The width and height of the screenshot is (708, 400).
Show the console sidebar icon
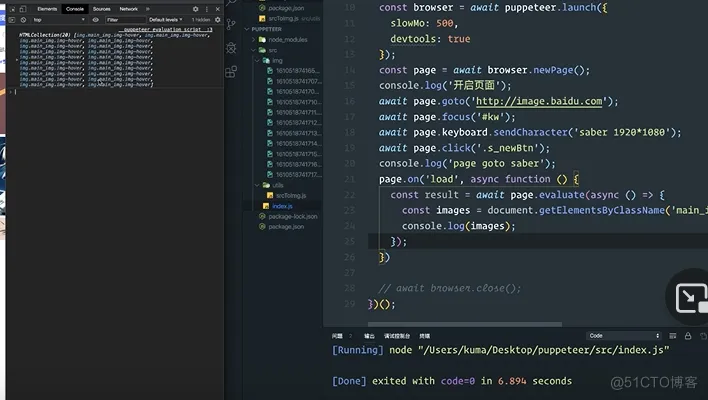coord(12,20)
